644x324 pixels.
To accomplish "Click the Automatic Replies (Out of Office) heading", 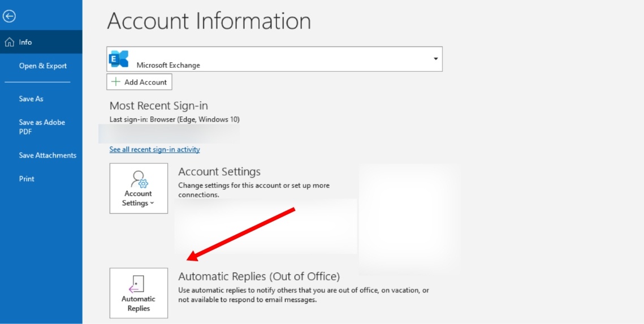I will [259, 277].
